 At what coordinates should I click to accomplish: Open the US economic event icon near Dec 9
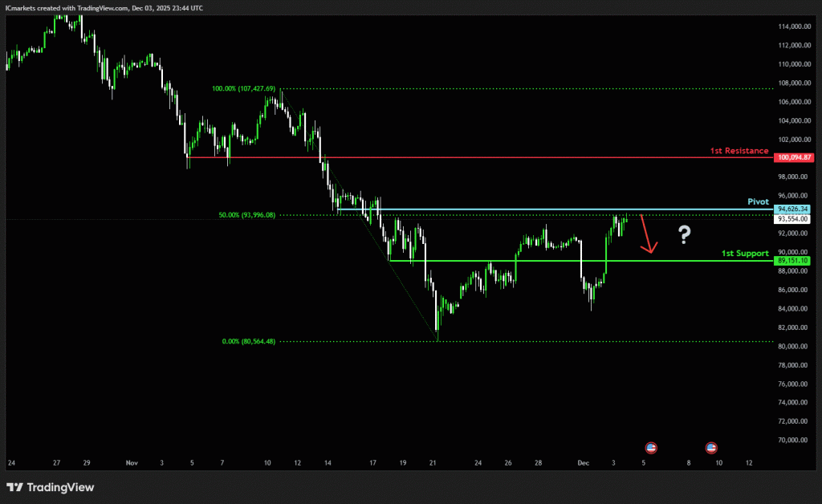pyautogui.click(x=711, y=447)
